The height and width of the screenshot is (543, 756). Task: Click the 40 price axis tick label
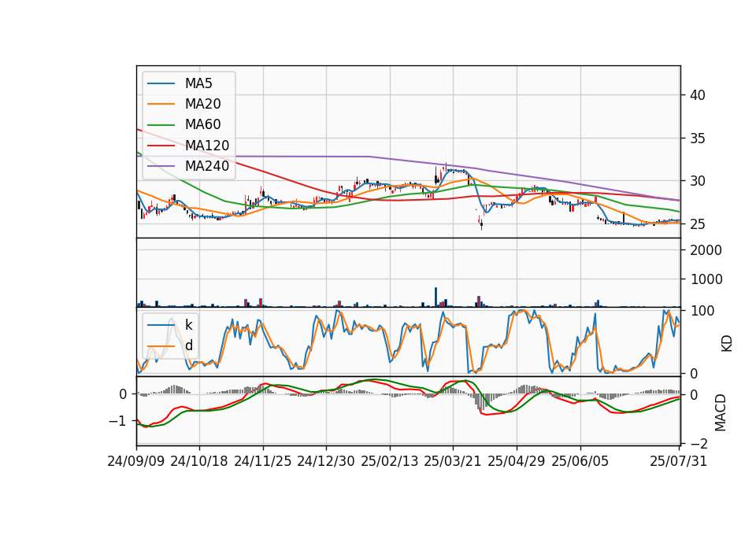tap(698, 95)
